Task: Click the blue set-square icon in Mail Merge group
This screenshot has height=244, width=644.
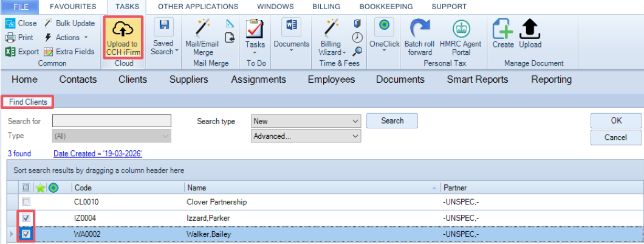Action: pyautogui.click(x=230, y=24)
